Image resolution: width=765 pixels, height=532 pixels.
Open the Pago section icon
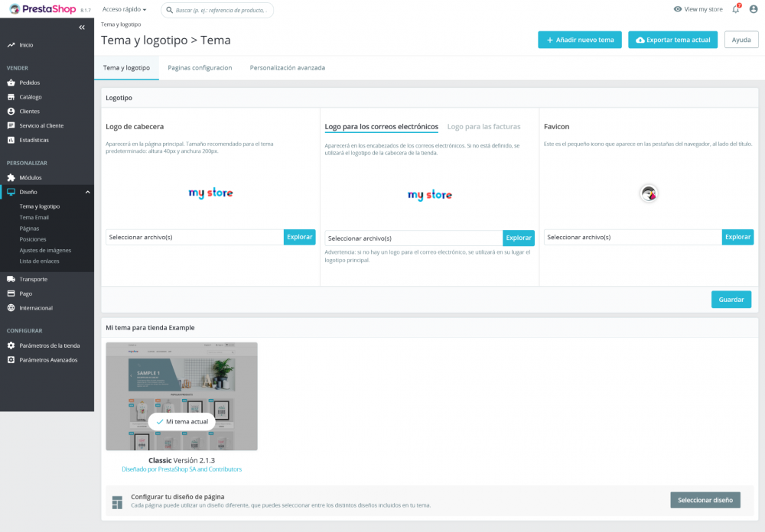[x=11, y=293]
